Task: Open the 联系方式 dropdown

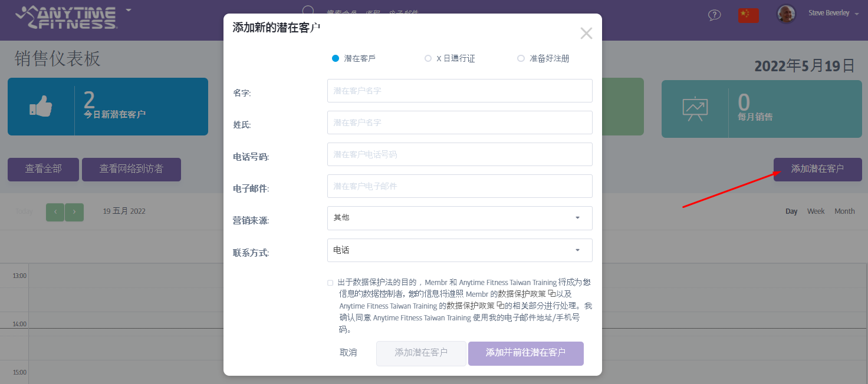Action: coord(459,250)
